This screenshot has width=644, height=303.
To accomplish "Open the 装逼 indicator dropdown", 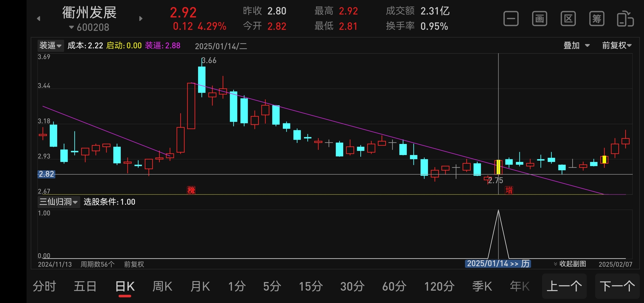I will coord(50,46).
